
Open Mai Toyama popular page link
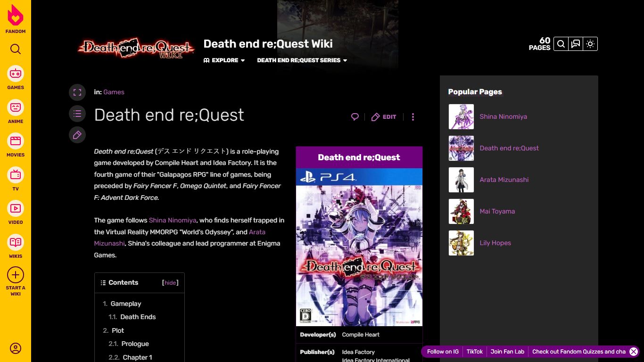497,211
